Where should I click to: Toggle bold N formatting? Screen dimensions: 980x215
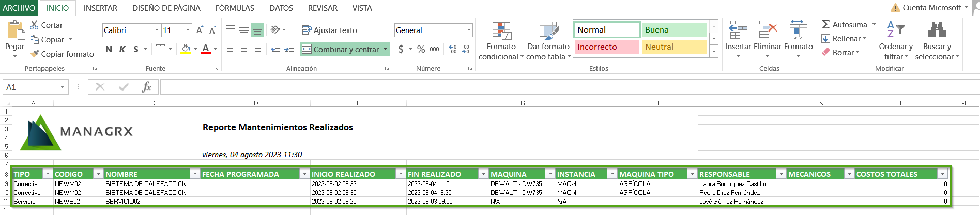tap(109, 49)
